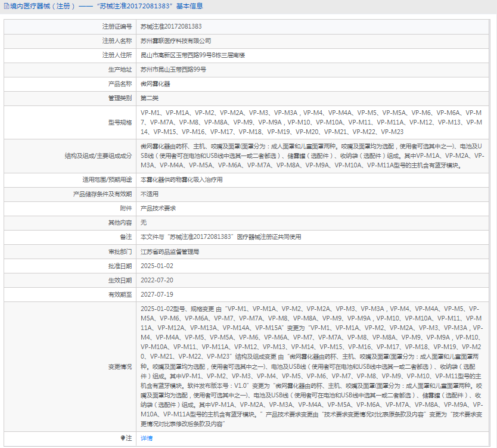Select the header title 境内医疗器械(注册) 基本信息
This screenshot has height=448, width=497.
pyautogui.click(x=107, y=6)
